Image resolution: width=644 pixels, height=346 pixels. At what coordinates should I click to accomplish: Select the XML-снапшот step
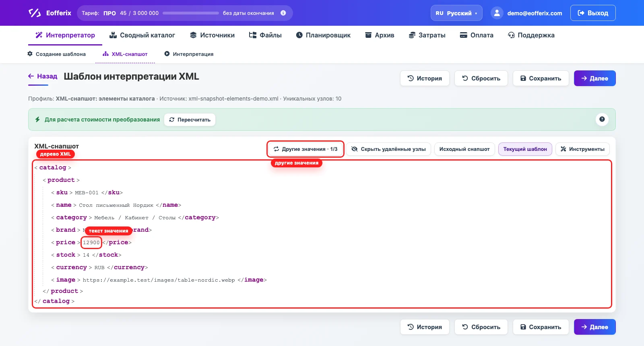tap(125, 54)
